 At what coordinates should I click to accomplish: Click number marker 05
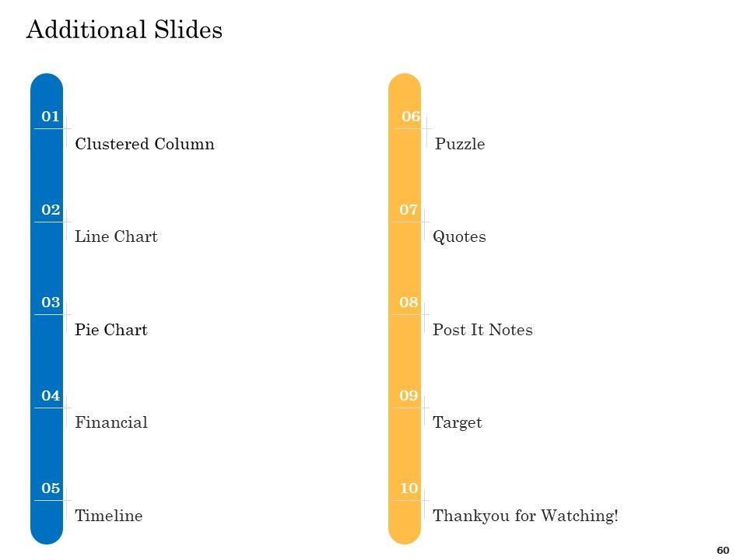[x=51, y=488]
